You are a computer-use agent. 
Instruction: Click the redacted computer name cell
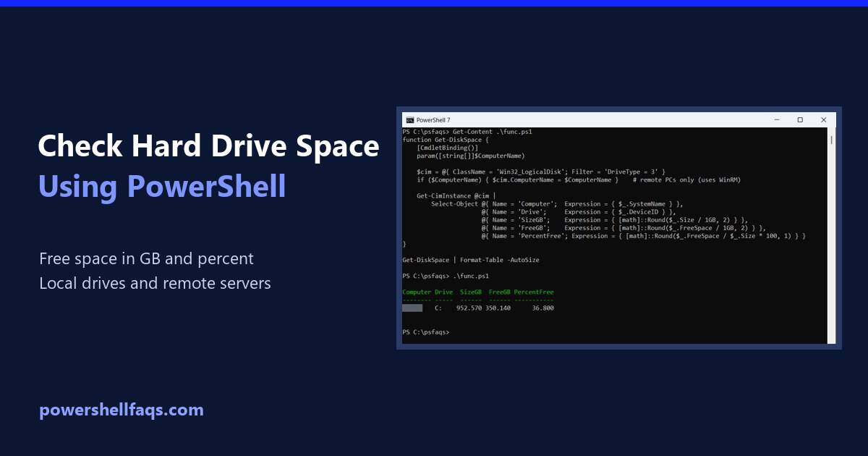point(412,308)
